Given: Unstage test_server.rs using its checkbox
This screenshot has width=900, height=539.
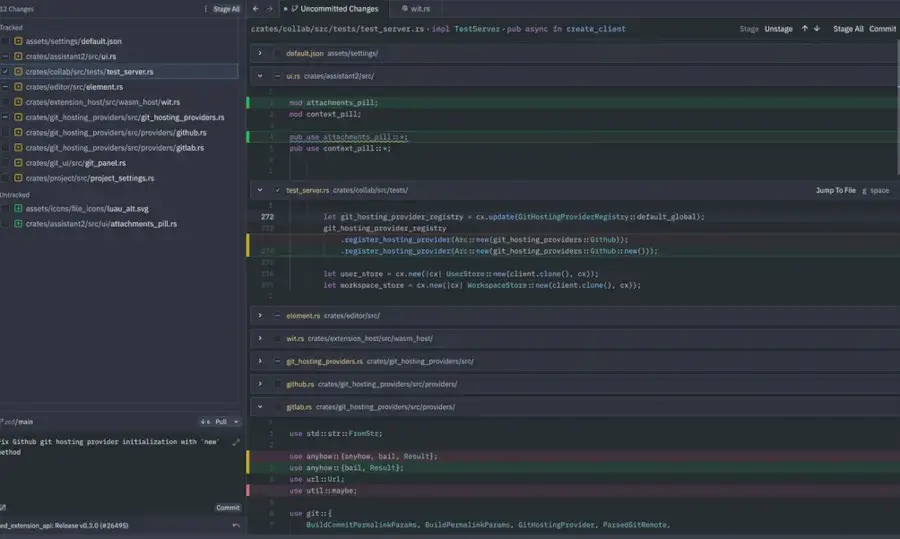Looking at the screenshot, I should point(5,72).
